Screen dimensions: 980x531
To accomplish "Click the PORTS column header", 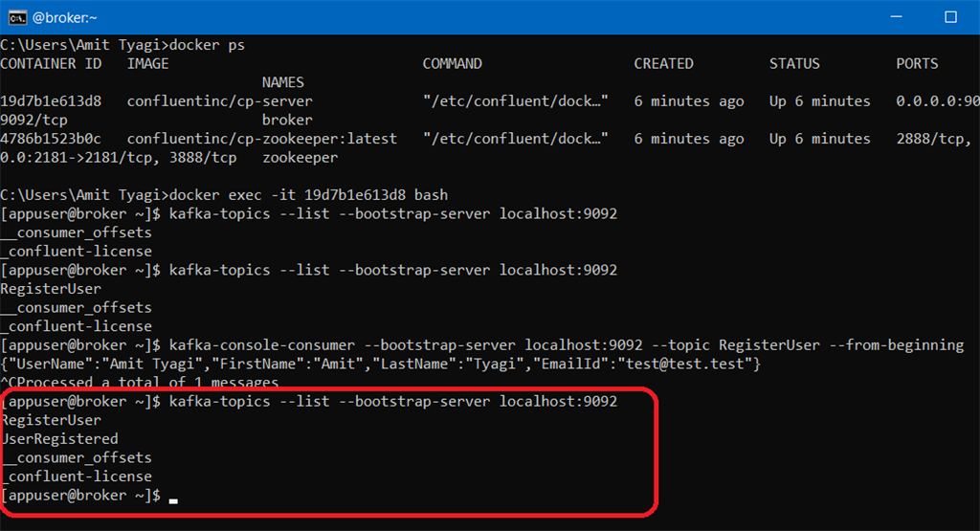I will (917, 64).
